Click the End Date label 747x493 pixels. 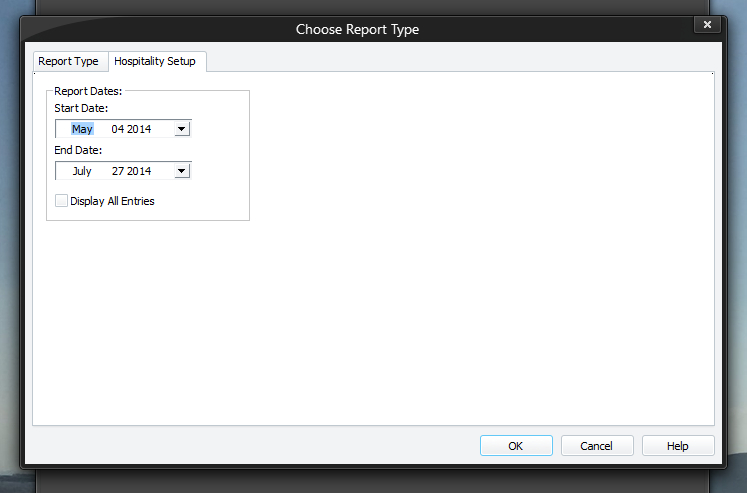(x=78, y=150)
